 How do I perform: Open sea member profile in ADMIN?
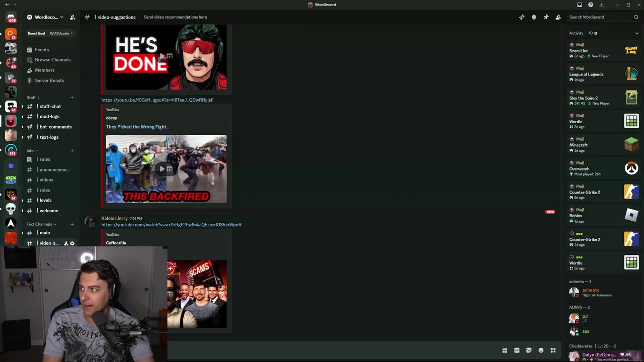(x=603, y=331)
